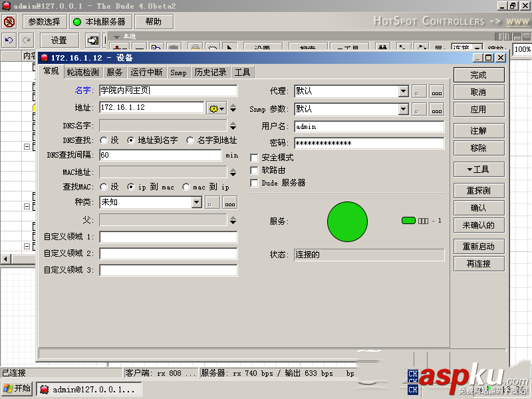Open the ▾工具 dropdown button on the right
The image size is (532, 399).
[x=479, y=170]
